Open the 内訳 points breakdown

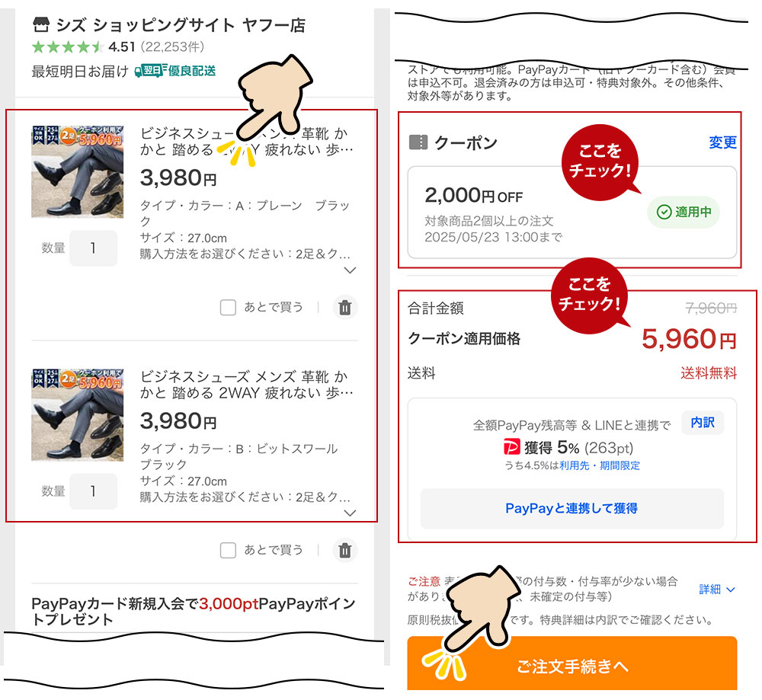click(x=703, y=423)
